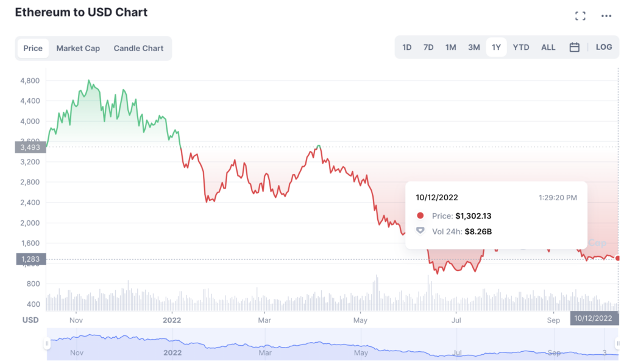Select the 3M time range

click(473, 47)
